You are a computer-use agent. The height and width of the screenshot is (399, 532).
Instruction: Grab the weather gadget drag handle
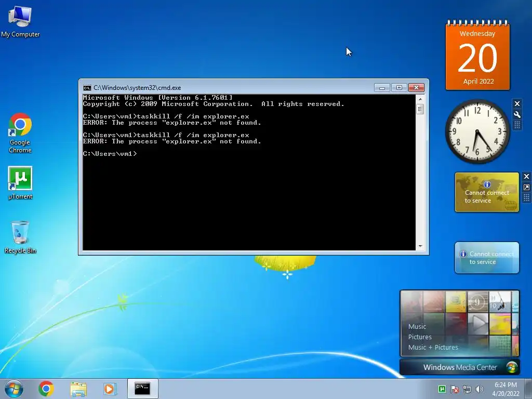526,198
